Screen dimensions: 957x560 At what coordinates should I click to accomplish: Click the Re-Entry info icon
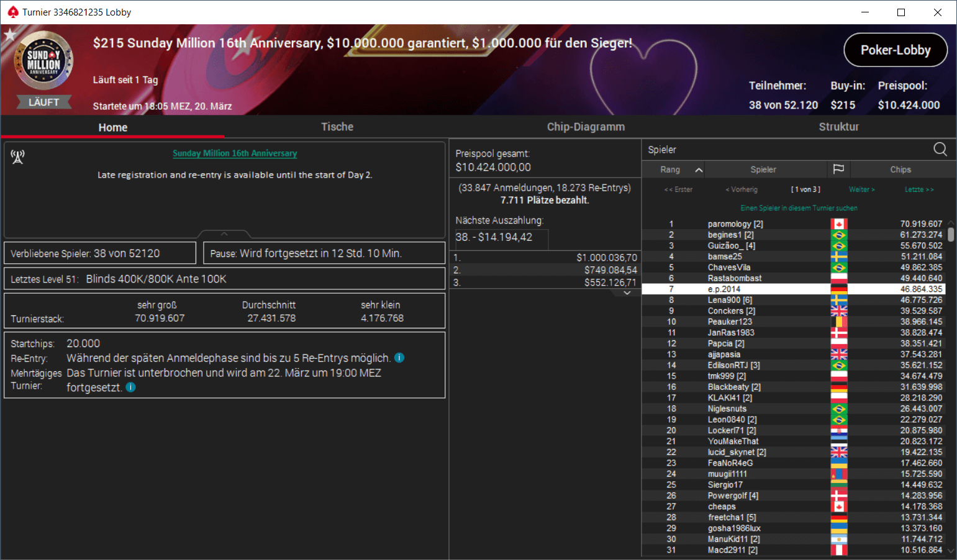point(399,358)
